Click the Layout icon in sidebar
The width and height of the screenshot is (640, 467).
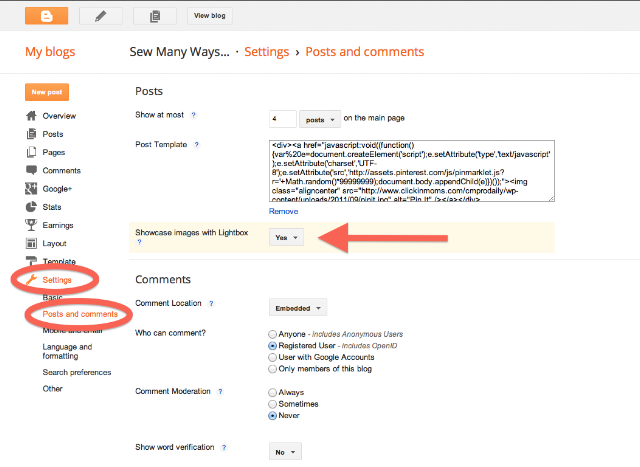tap(31, 243)
